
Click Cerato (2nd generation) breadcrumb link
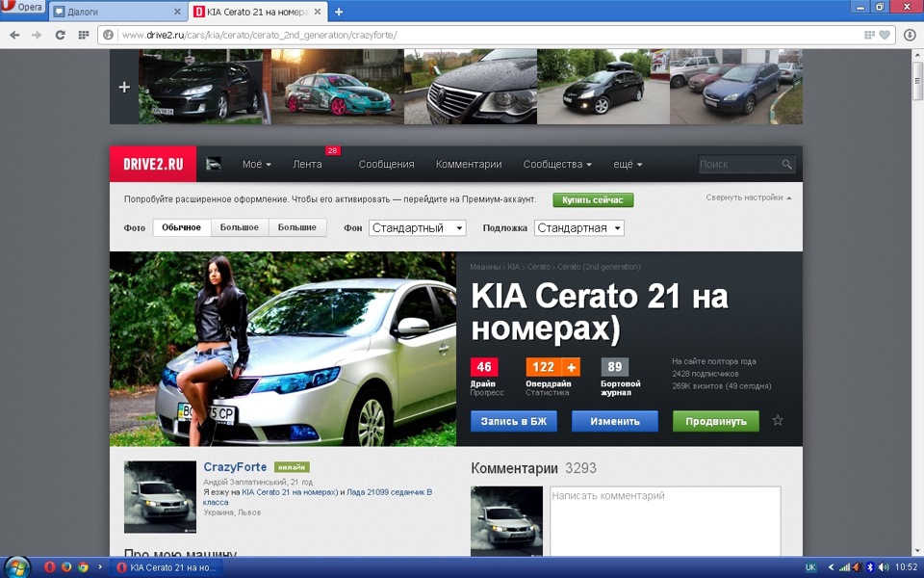(599, 267)
